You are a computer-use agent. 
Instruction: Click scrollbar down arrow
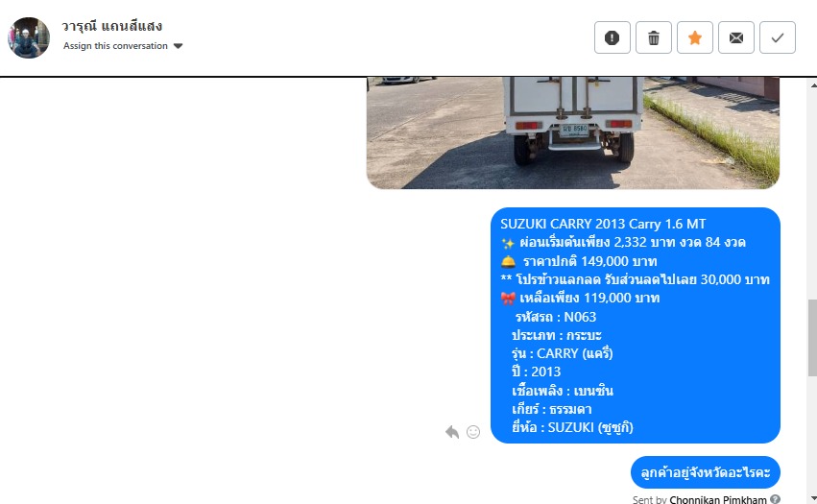(813, 497)
